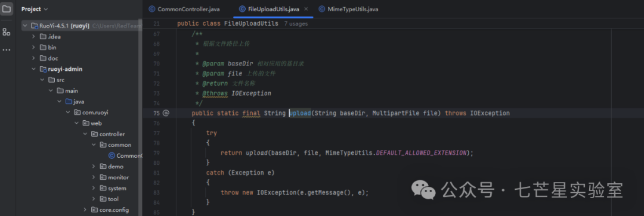
Task: Expand the monitor package
Action: tap(94, 177)
